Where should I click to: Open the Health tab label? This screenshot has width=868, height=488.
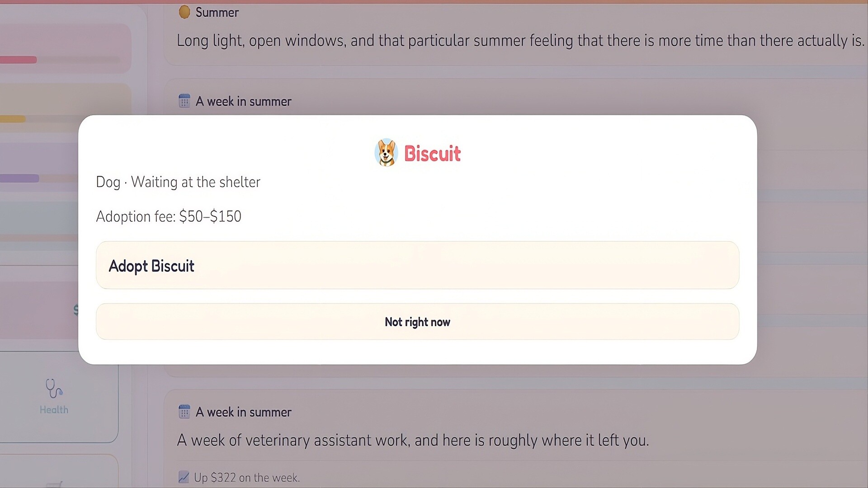(54, 410)
